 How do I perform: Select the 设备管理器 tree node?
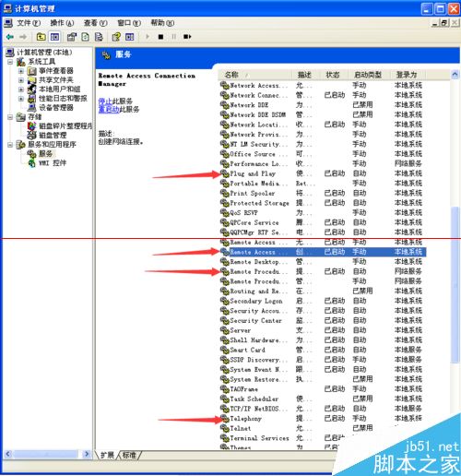(x=56, y=108)
